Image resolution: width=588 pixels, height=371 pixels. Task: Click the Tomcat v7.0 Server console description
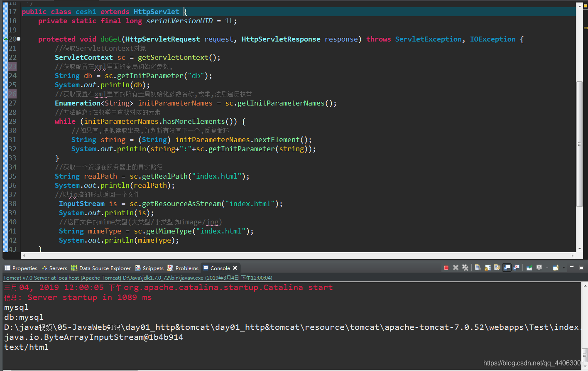click(x=138, y=278)
